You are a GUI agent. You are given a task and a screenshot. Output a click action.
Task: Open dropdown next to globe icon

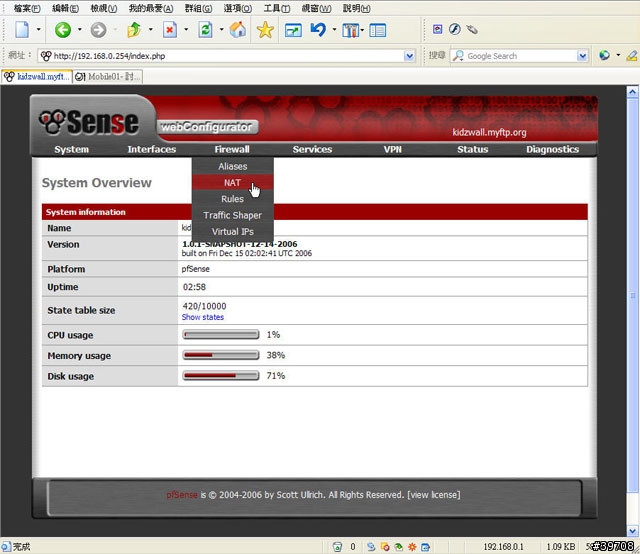point(618,55)
